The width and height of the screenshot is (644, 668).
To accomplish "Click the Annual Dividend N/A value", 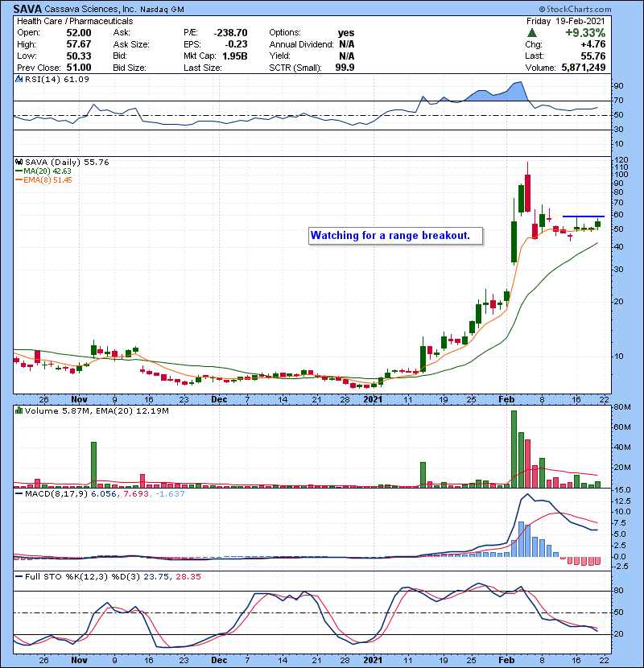I will [x=346, y=44].
